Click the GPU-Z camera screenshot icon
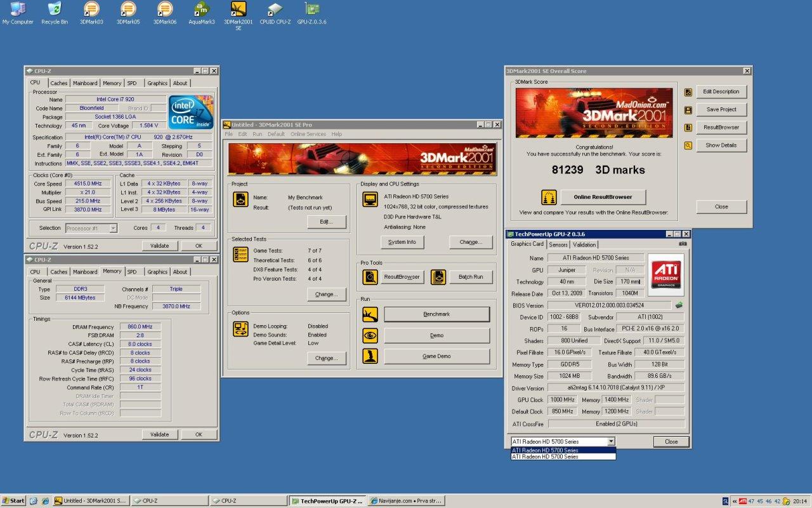 [683, 244]
